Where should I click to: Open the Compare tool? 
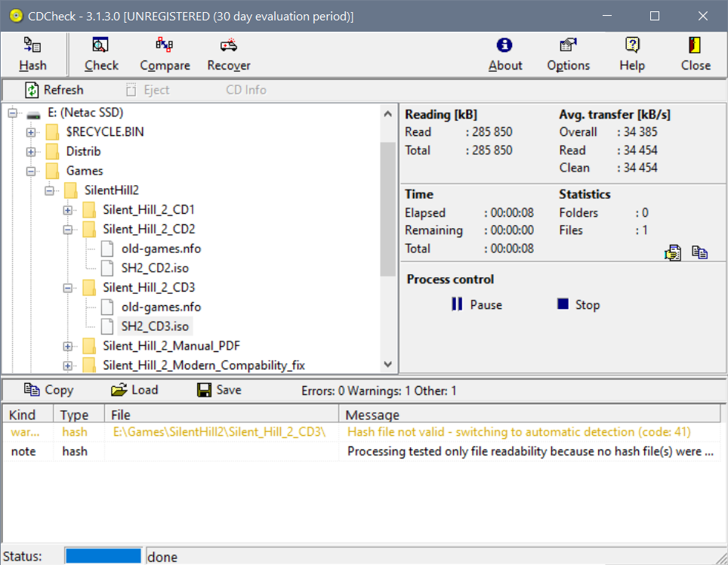click(165, 54)
